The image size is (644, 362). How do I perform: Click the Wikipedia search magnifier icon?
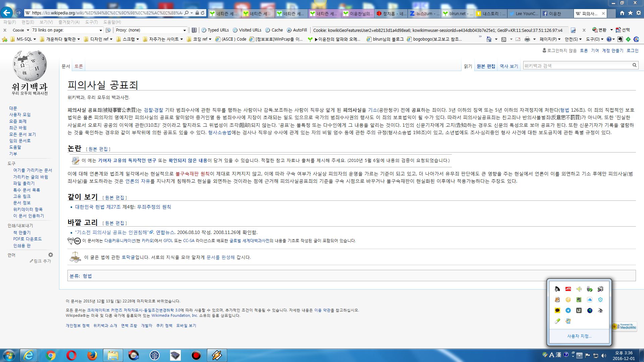pos(634,65)
